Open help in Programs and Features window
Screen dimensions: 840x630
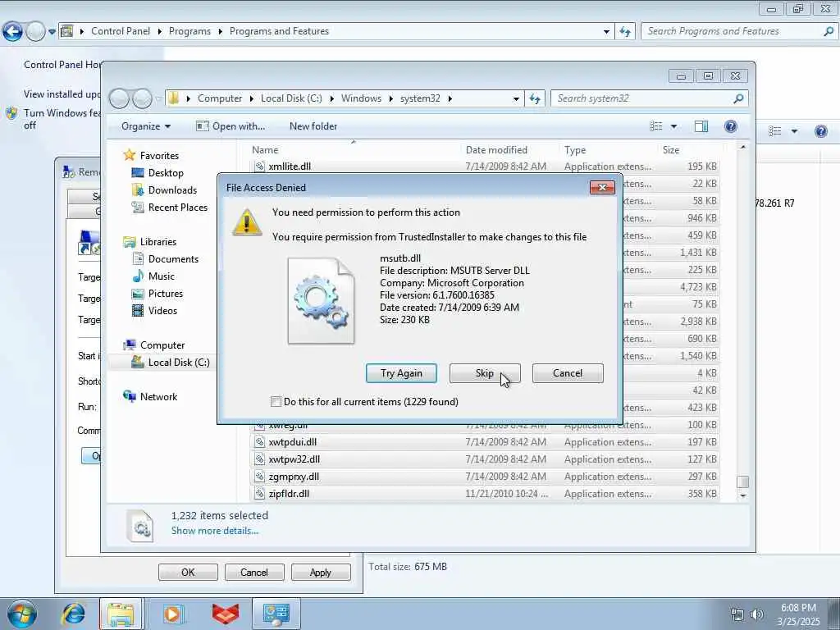tap(820, 131)
